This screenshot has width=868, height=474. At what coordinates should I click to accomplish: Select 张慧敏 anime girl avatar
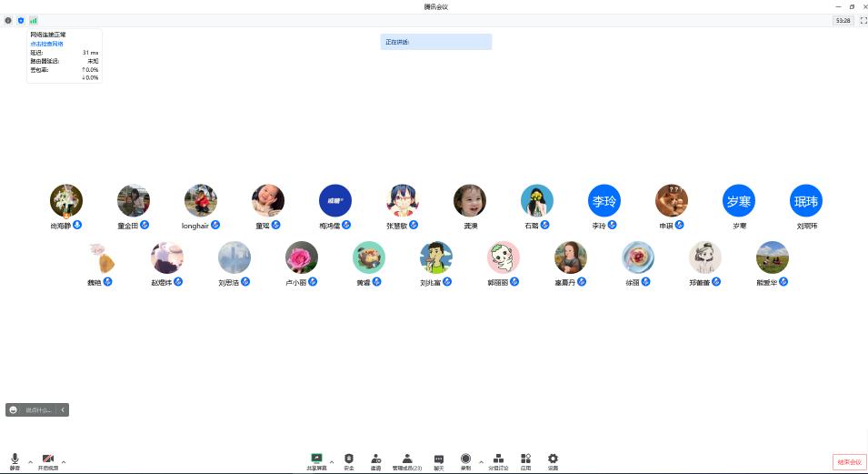(x=403, y=201)
